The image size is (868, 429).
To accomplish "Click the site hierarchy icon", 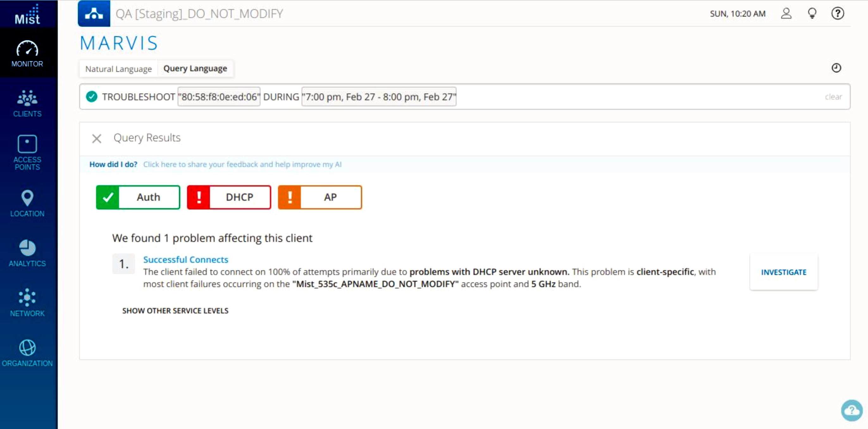I will point(94,14).
